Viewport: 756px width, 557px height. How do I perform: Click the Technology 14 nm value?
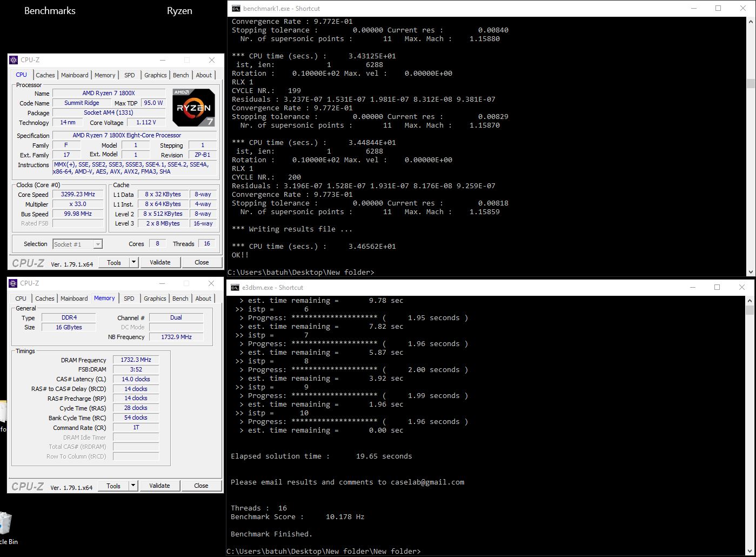point(68,123)
